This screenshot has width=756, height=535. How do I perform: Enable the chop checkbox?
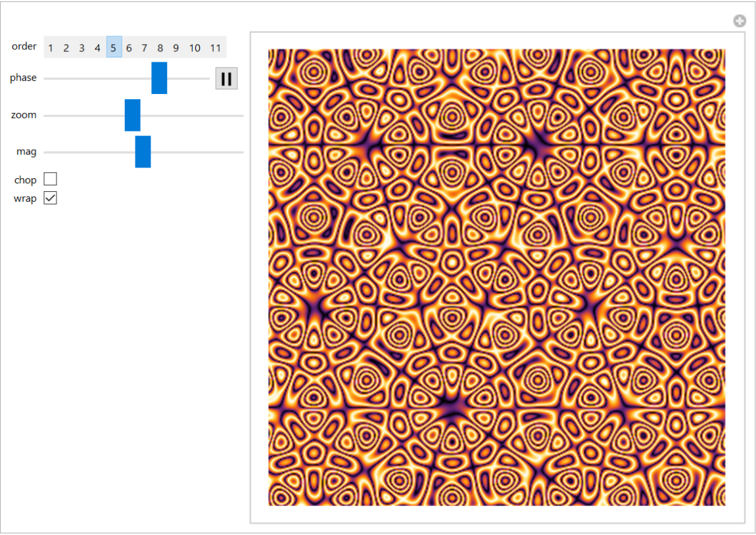tap(51, 179)
